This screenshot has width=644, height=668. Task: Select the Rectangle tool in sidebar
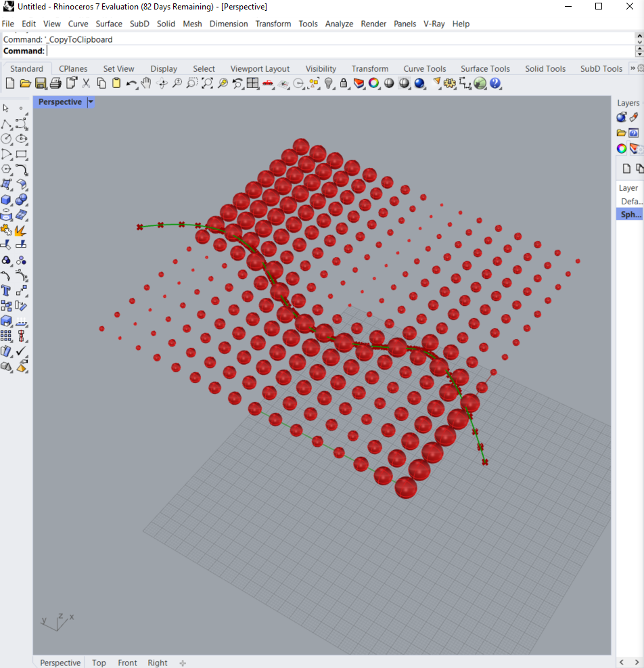21,154
